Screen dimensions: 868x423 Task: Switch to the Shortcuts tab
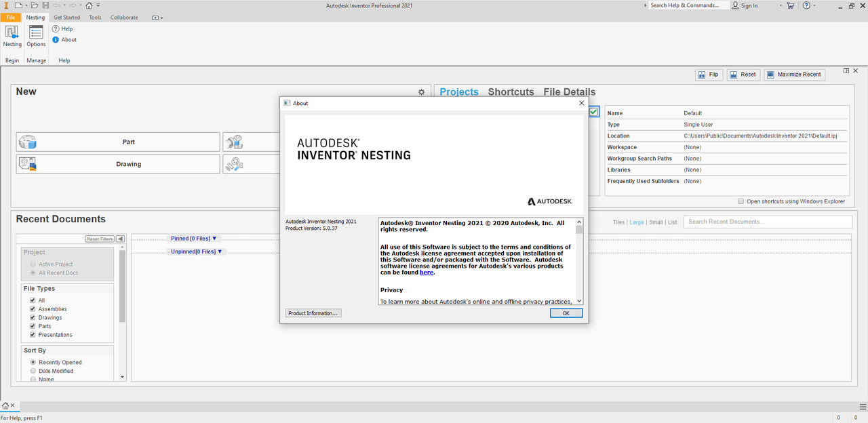click(511, 92)
